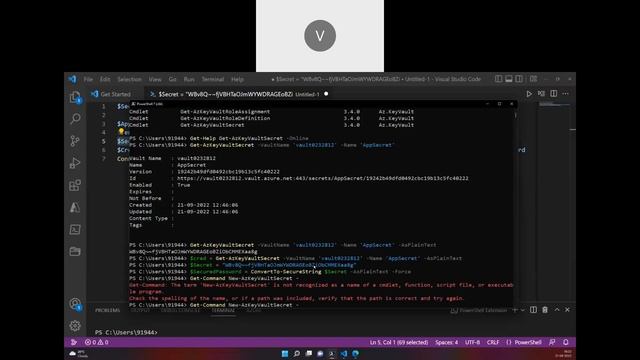
Task: Open the editor More Actions ellipsis
Action: [x=566, y=94]
